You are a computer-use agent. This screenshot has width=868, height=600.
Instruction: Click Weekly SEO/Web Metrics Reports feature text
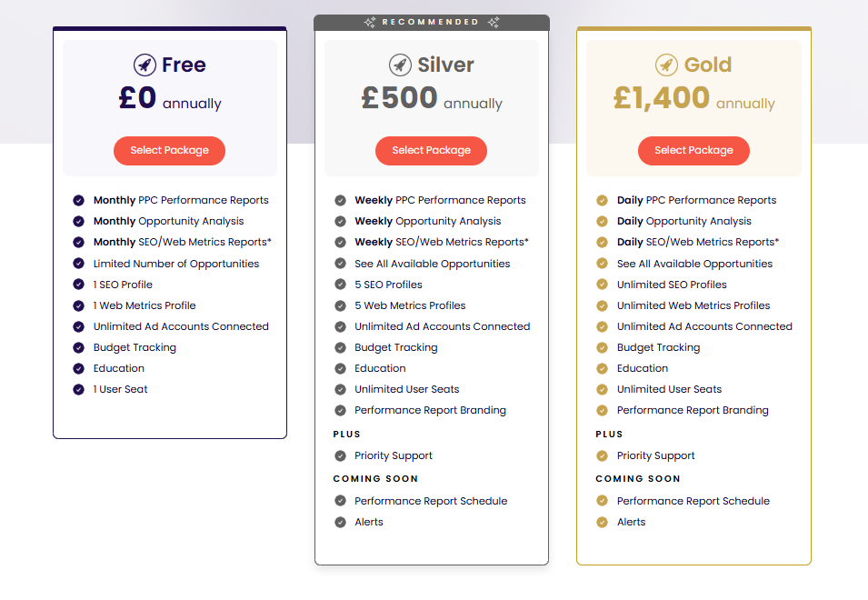[x=442, y=243]
